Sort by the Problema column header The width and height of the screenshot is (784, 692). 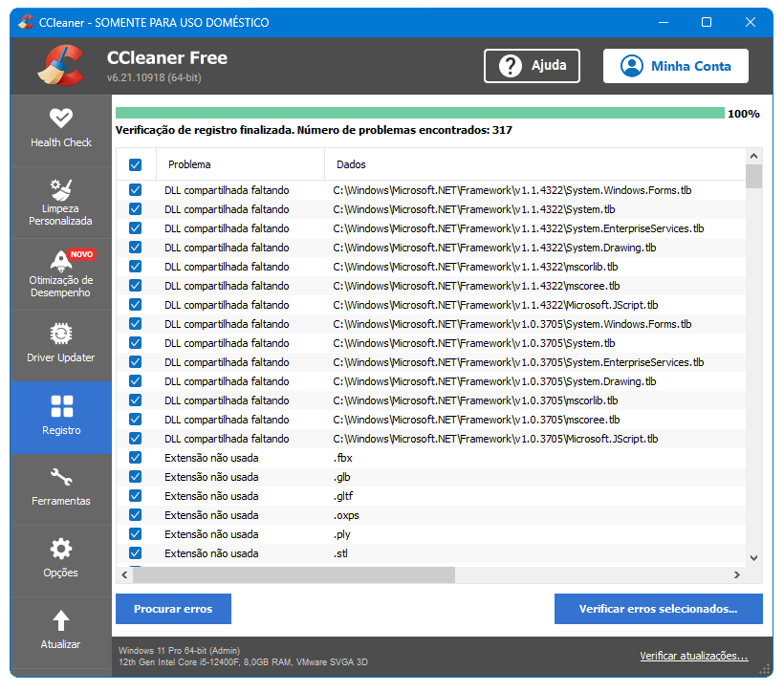coord(241,164)
